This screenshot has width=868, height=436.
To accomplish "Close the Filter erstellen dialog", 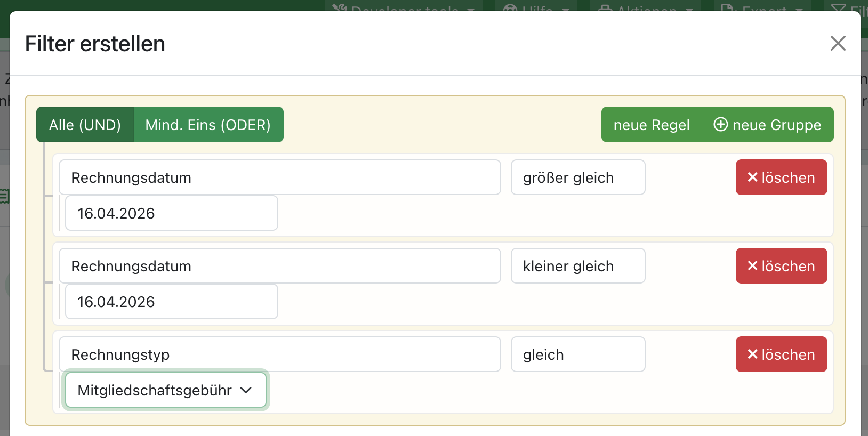I will (x=838, y=43).
